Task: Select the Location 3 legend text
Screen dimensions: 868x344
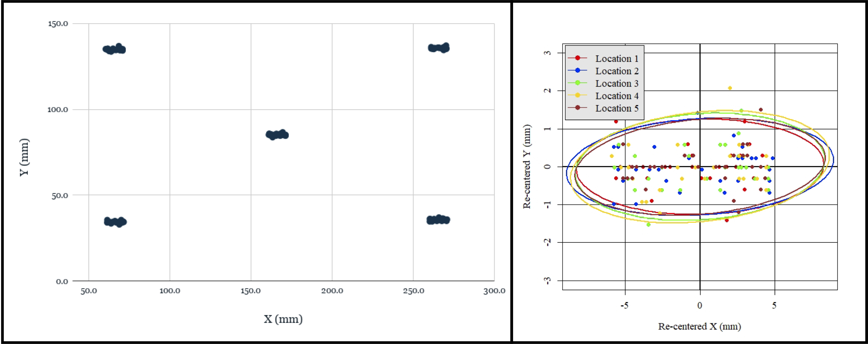Action: (617, 83)
